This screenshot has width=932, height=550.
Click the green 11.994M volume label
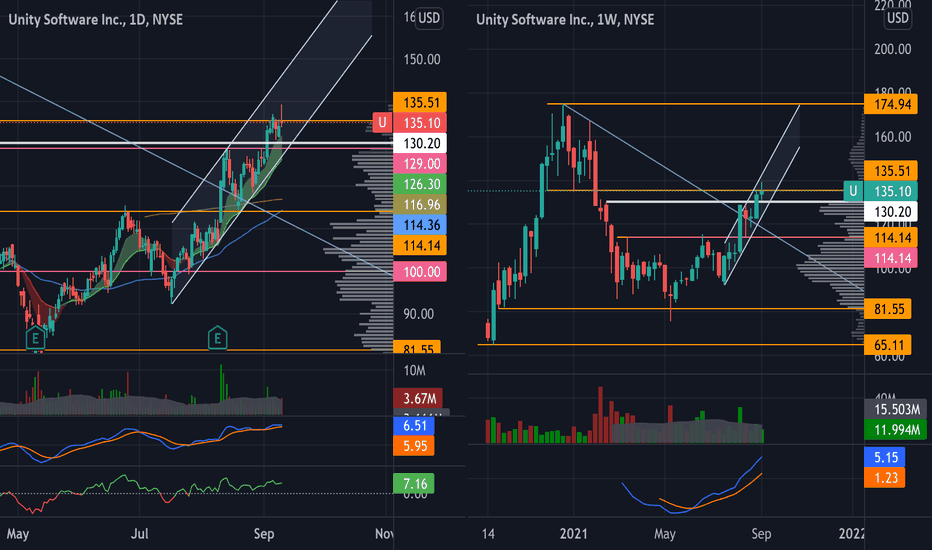tap(895, 429)
